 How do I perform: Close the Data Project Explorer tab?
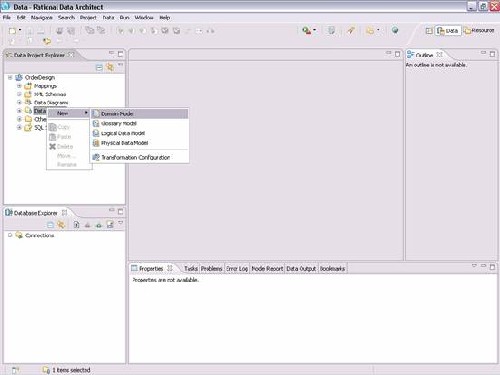[x=71, y=55]
